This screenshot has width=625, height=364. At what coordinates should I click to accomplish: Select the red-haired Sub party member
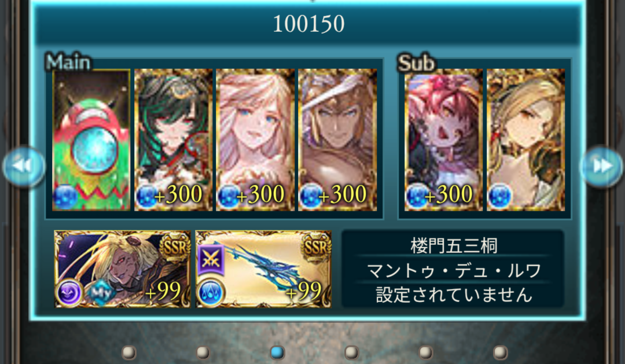coord(443,140)
